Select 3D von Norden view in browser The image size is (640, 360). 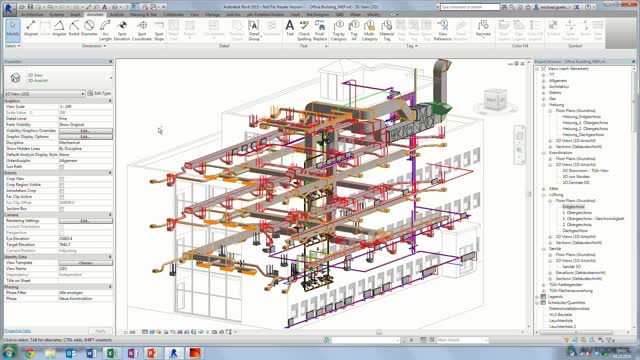coord(576,176)
